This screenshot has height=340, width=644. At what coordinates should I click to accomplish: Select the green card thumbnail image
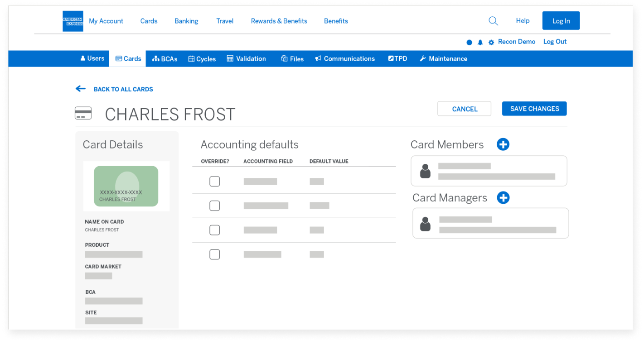click(x=126, y=186)
